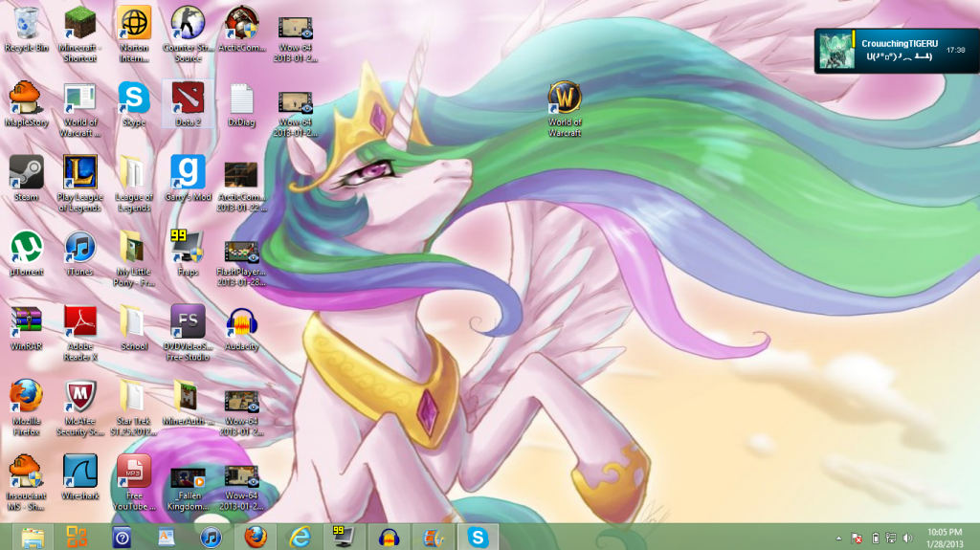
Task: Select the My Little Pony folder
Action: [x=134, y=259]
